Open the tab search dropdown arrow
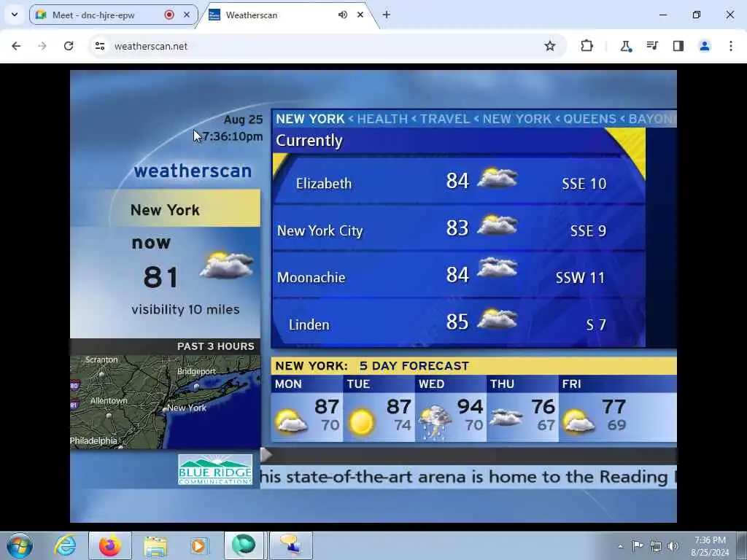The width and height of the screenshot is (747, 560). click(15, 15)
